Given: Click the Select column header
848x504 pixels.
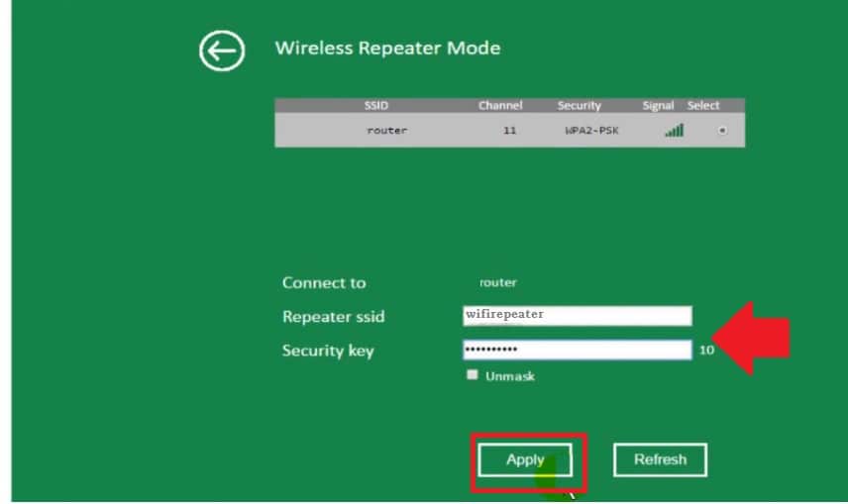Looking at the screenshot, I should 703,106.
